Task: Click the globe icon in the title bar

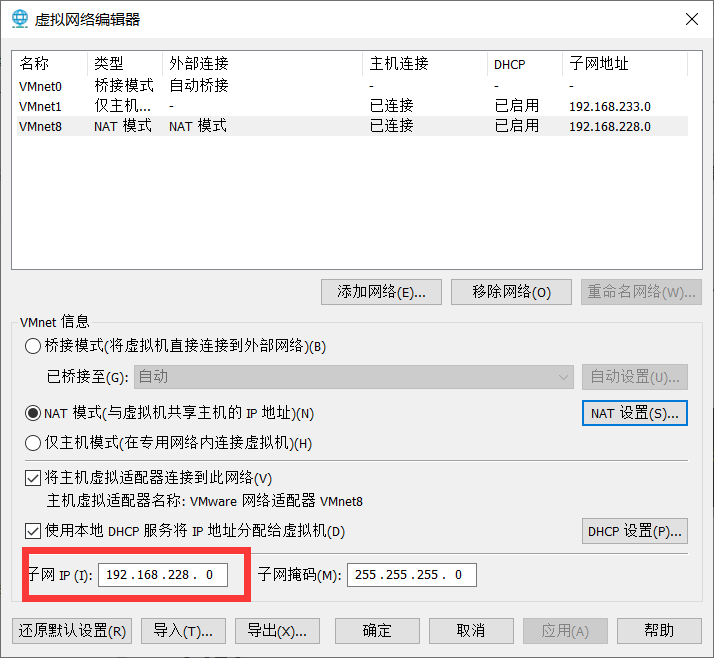Action: click(20, 19)
